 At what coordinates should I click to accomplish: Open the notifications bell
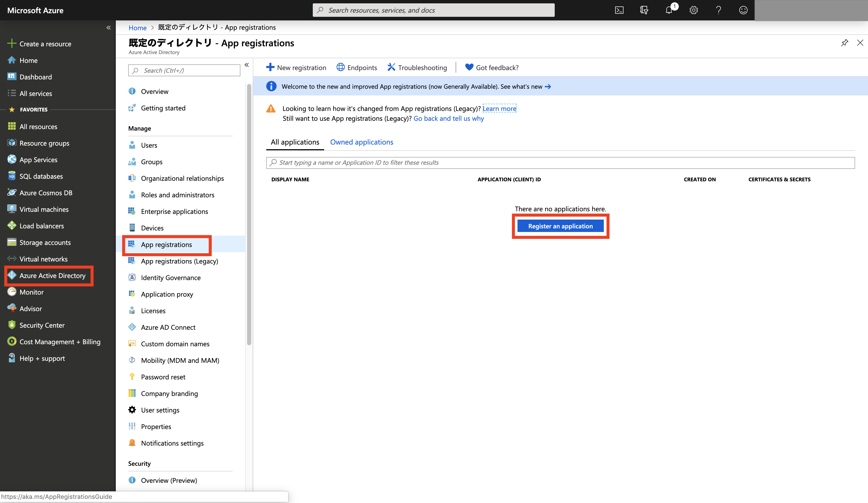coord(669,10)
